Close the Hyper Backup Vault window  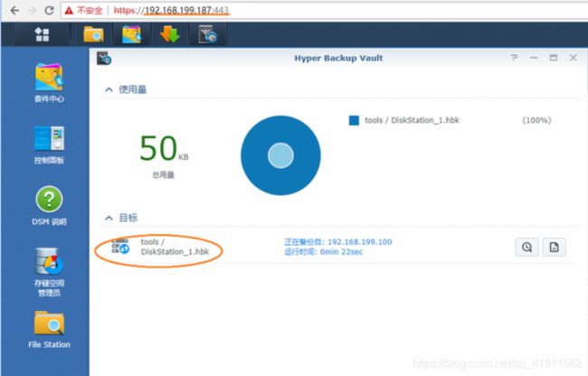click(574, 58)
